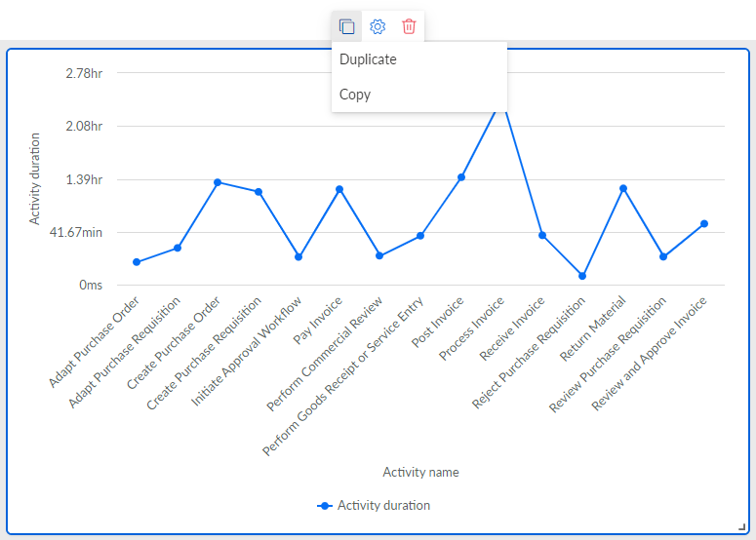Click the Create Purchase Order axis label

(x=174, y=343)
